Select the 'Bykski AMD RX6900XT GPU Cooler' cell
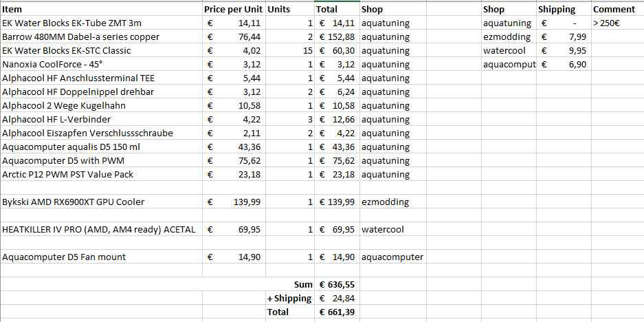Screen dimensions: 644x322 pyautogui.click(x=101, y=202)
